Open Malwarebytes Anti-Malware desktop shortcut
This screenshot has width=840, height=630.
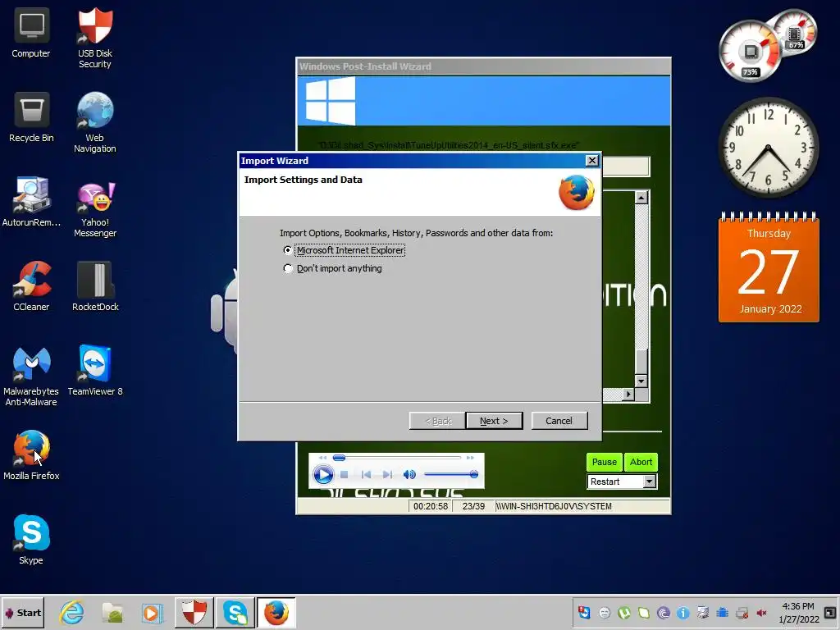pos(31,376)
